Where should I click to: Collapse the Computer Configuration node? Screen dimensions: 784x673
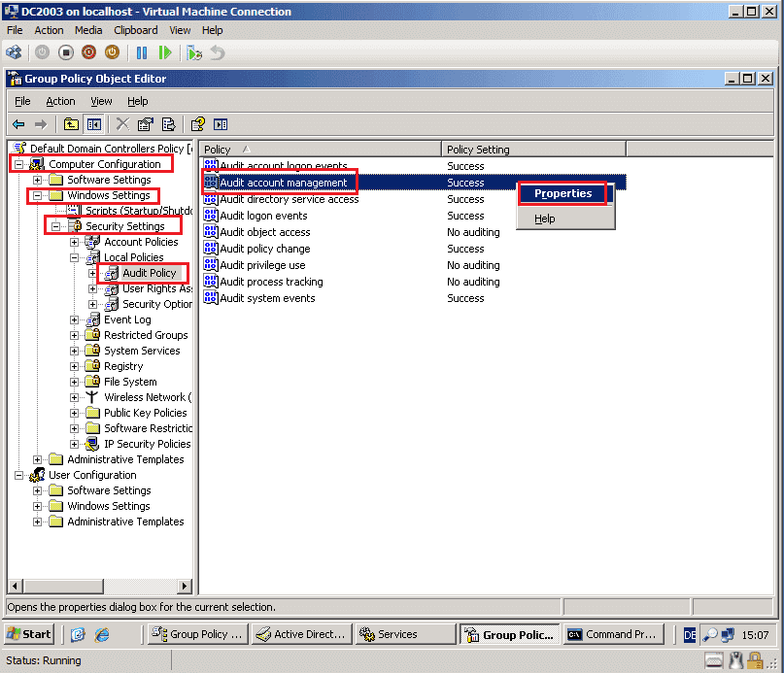pyautogui.click(x=17, y=164)
